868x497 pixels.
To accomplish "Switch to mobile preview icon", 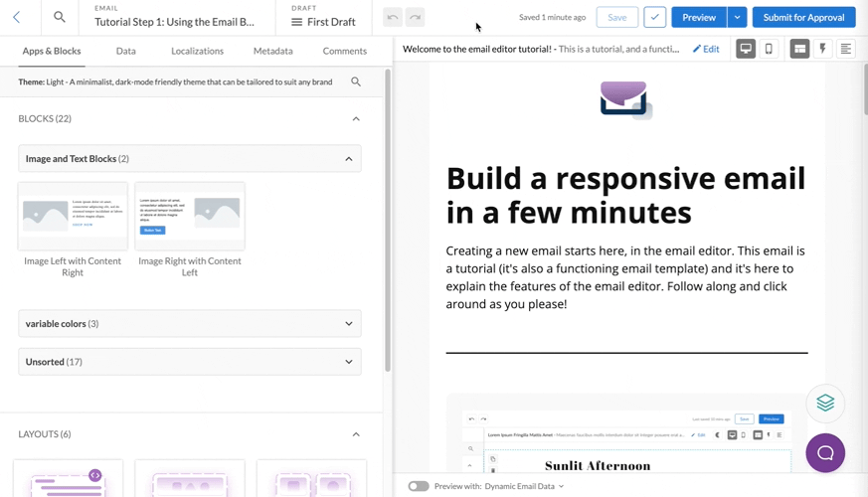I will click(769, 49).
